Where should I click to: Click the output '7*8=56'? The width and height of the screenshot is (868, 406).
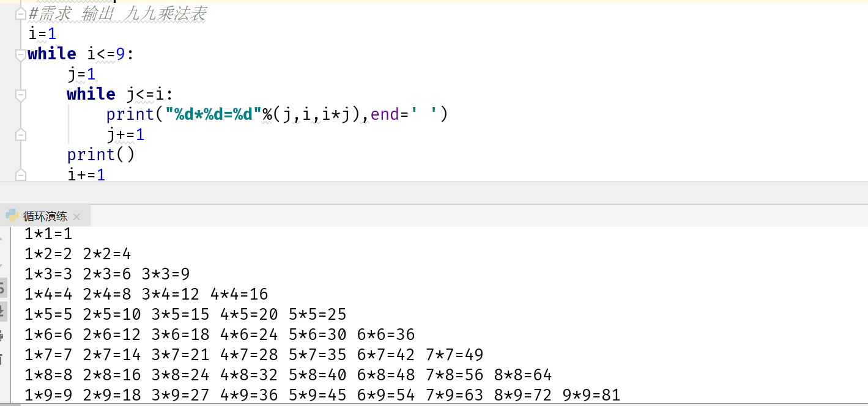454,375
